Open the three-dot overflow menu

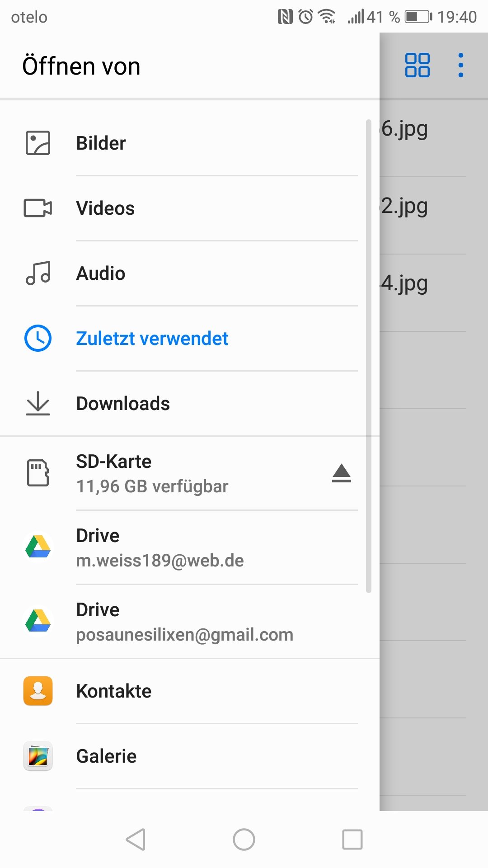pyautogui.click(x=460, y=66)
